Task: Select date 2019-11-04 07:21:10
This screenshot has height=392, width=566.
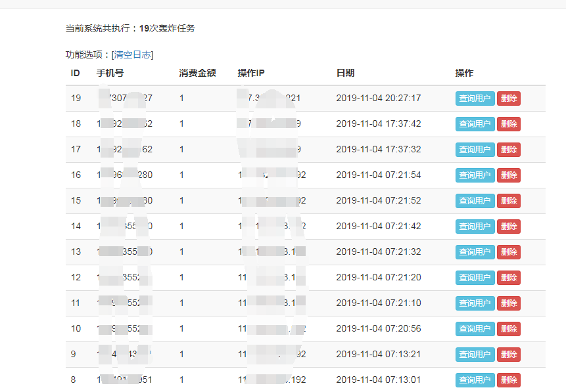Action: tap(378, 303)
